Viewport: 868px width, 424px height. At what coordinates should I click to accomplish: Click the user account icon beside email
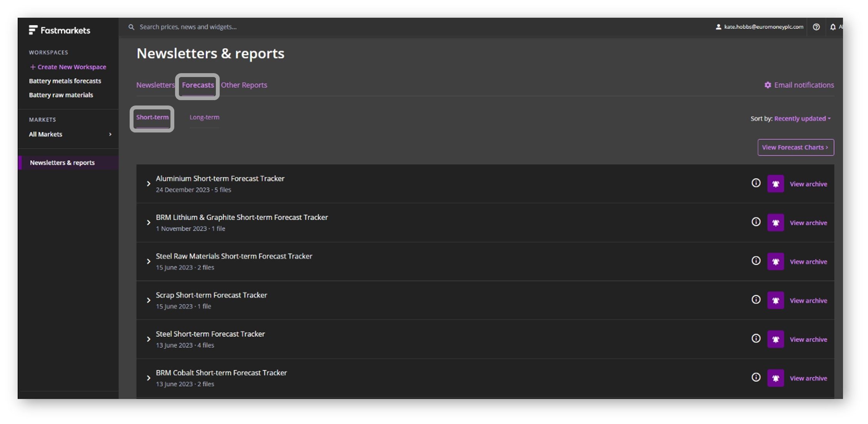(x=718, y=27)
